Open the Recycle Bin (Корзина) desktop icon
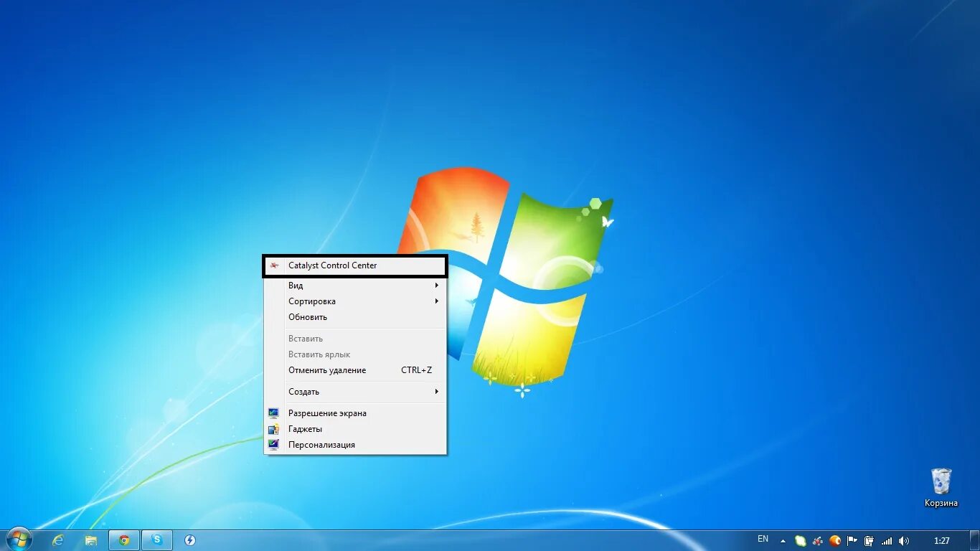Screen dimensions: 980x551 (x=941, y=488)
